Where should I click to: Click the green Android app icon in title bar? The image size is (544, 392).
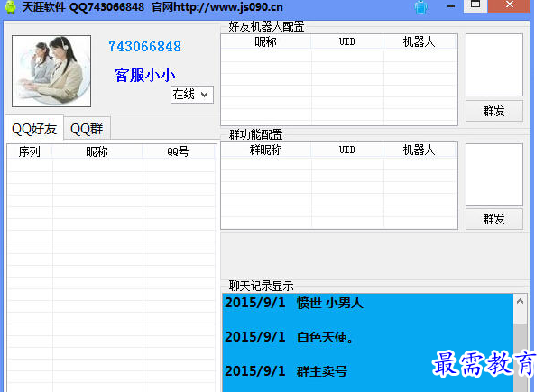11,7
